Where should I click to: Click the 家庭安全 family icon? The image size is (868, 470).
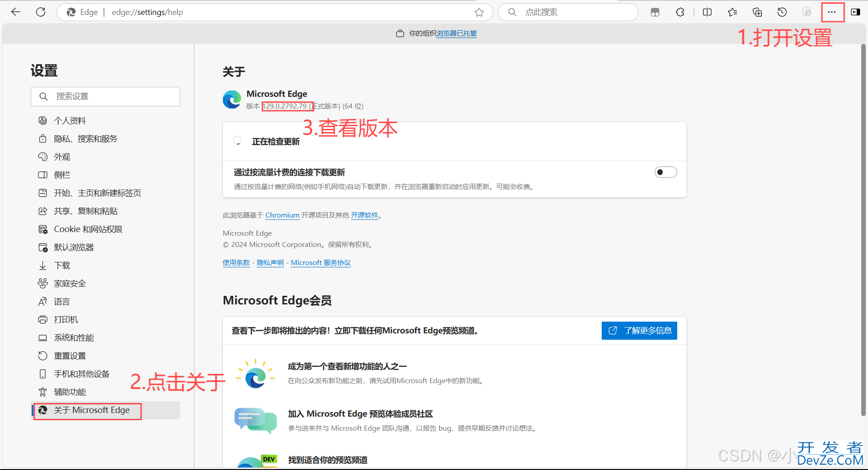(x=43, y=284)
